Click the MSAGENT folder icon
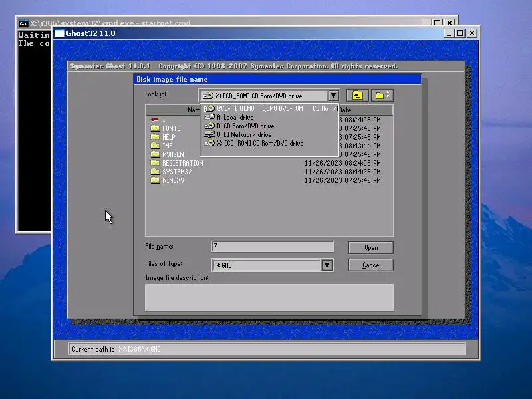The height and width of the screenshot is (399, 532). tap(155, 154)
